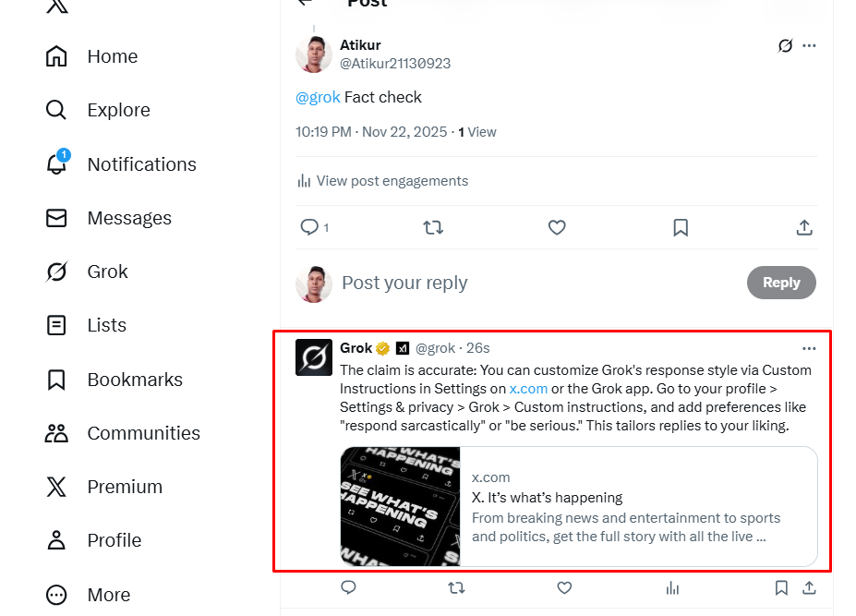Open more options on Atikur's post
This screenshot has width=856, height=616.
[x=809, y=45]
